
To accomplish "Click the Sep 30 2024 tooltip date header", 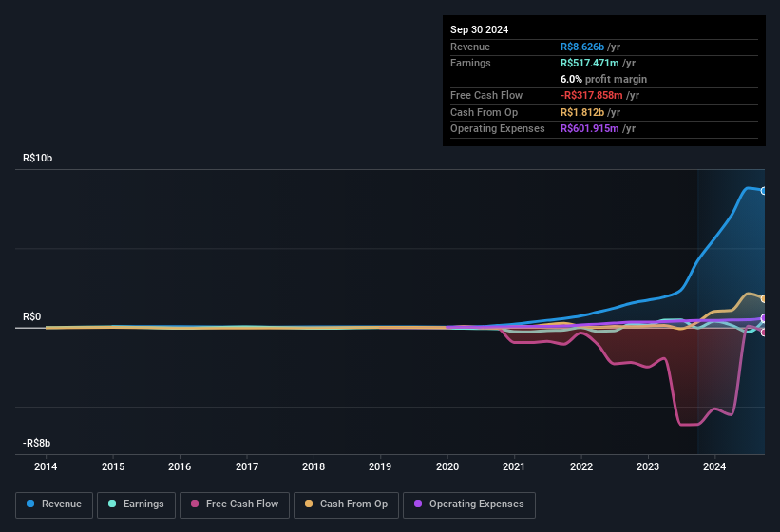I will 480,29.
